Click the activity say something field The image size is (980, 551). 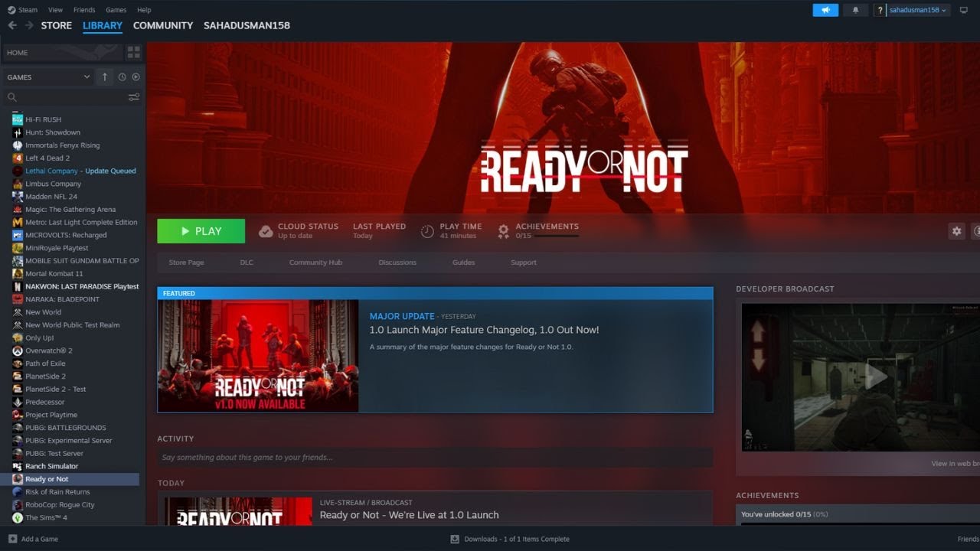435,458
